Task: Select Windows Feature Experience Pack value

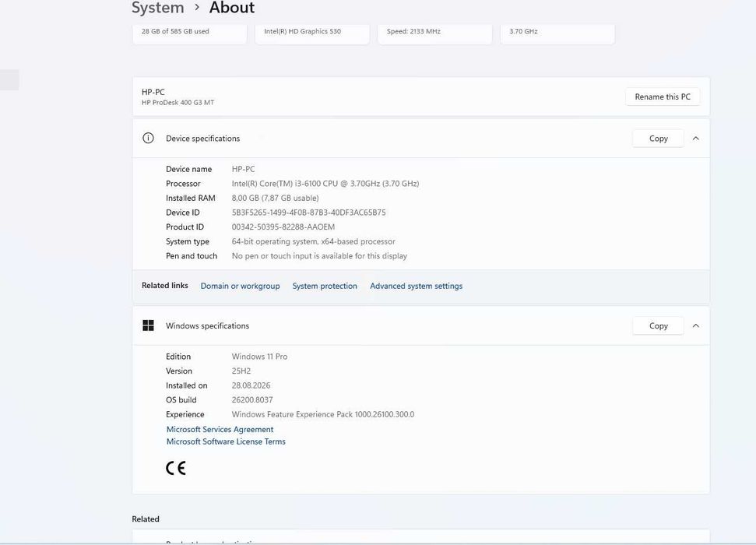Action: tap(322, 414)
